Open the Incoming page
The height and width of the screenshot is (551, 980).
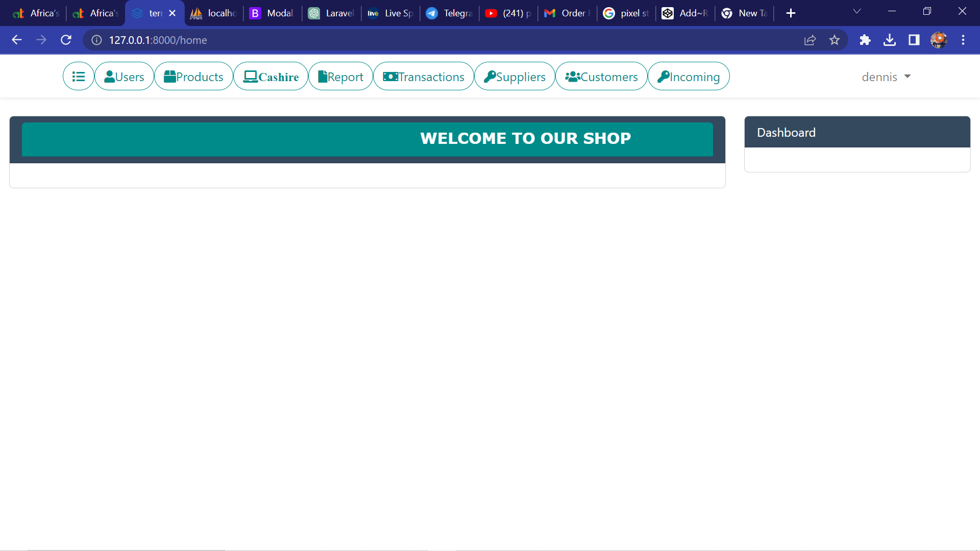[x=689, y=77]
